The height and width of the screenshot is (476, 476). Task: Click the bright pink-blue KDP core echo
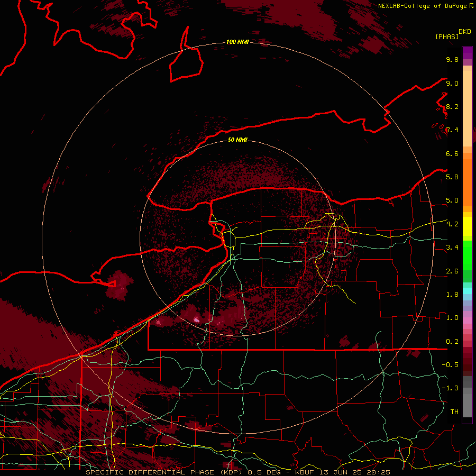click(x=196, y=319)
